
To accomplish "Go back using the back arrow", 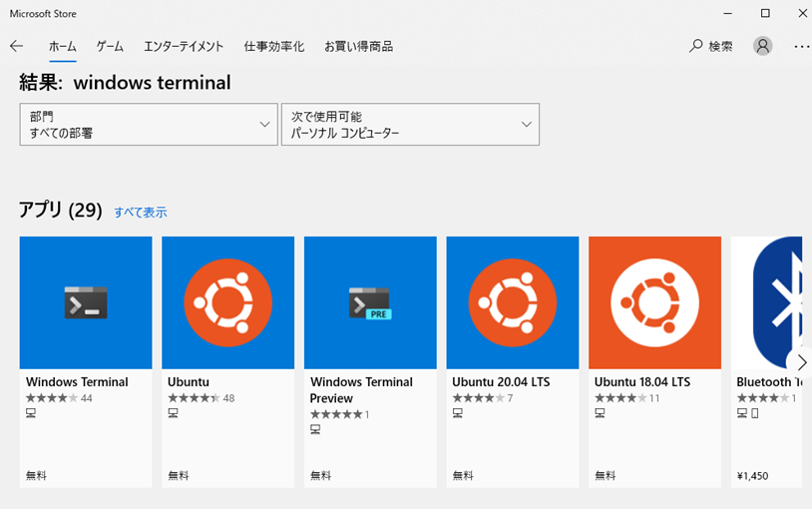I will tap(17, 46).
